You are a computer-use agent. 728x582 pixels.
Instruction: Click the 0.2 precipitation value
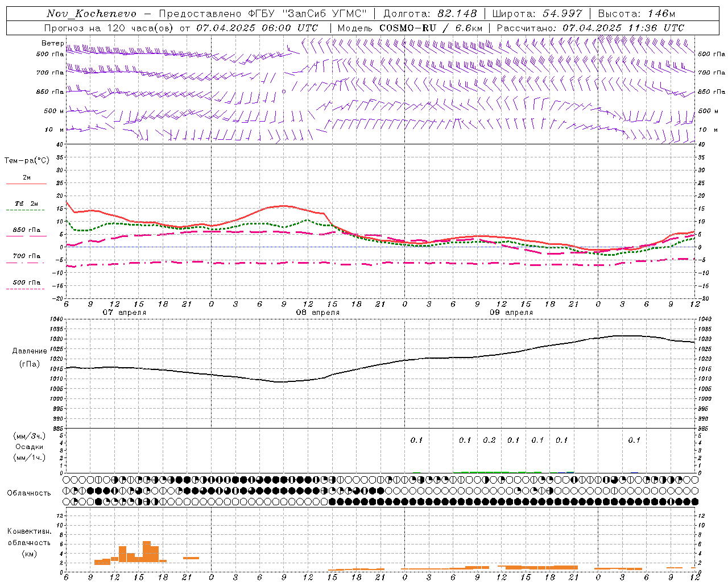click(489, 440)
